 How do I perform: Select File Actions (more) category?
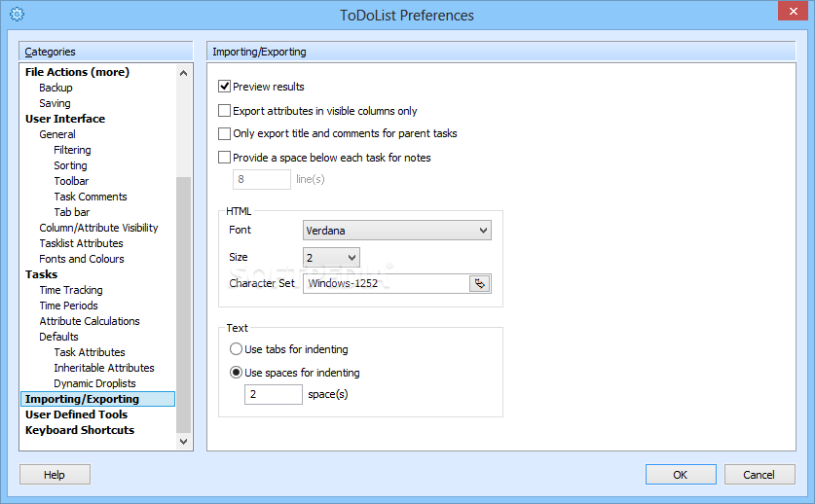click(78, 72)
